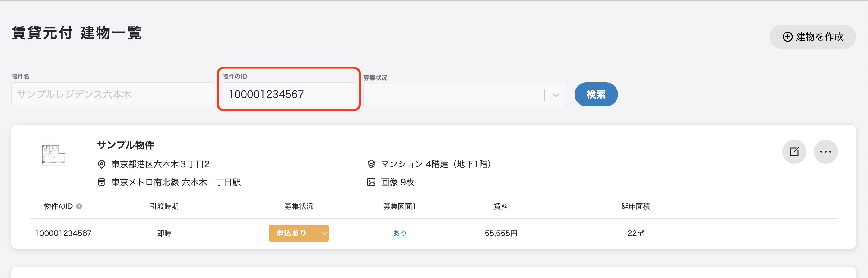Click the address 東京都港区六本木３丁目2
Screen dimensions: 868x278
(161, 164)
